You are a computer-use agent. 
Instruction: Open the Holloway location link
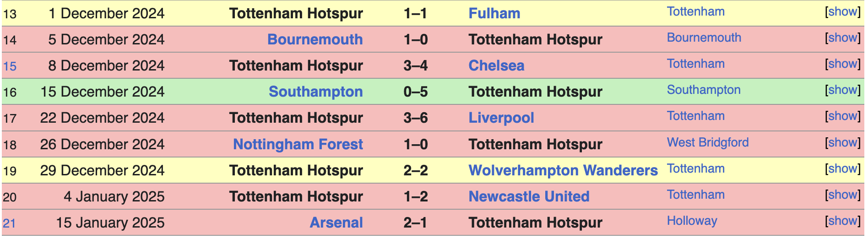692,221
